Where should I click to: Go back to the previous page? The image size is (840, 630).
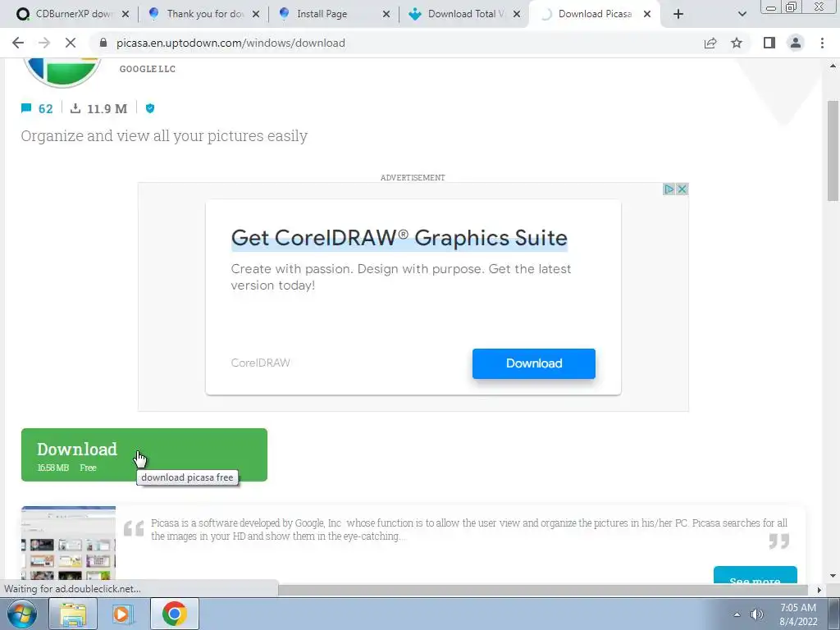18,43
